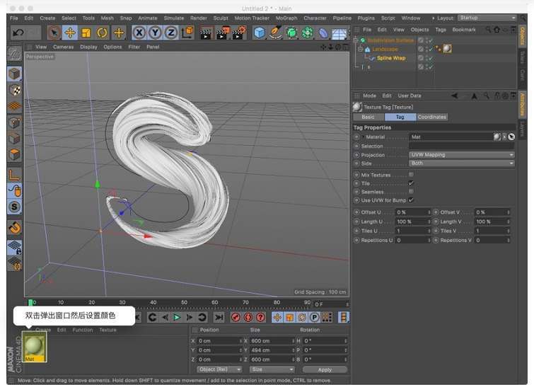Open the Render Settings icon
The width and height of the screenshot is (534, 392).
[x=240, y=33]
